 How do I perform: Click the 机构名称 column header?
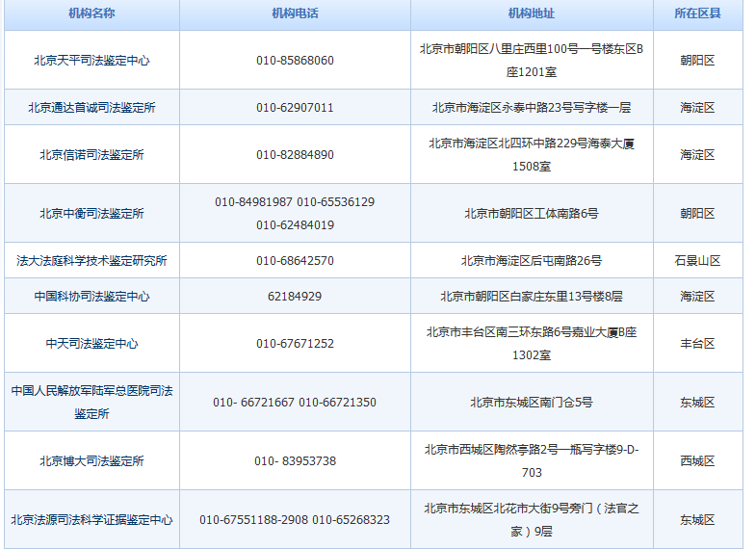[x=91, y=13]
